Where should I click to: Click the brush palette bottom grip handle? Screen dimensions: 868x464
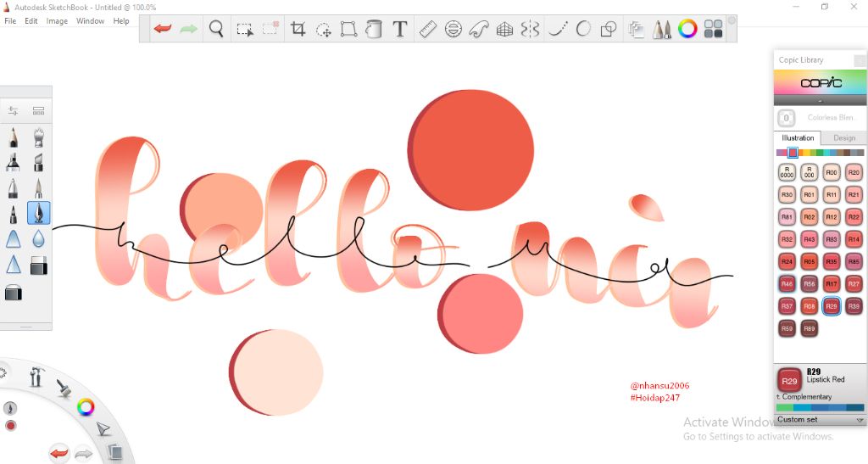[26, 327]
